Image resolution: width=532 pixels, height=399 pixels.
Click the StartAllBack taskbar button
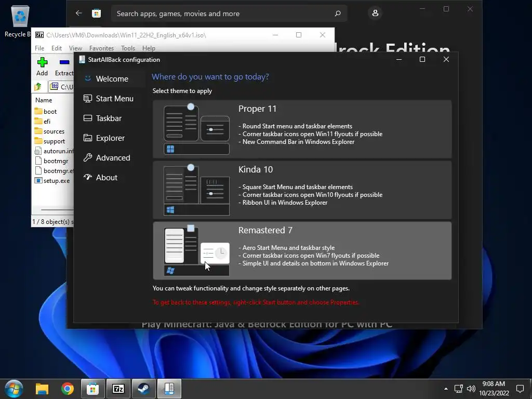[x=169, y=389]
